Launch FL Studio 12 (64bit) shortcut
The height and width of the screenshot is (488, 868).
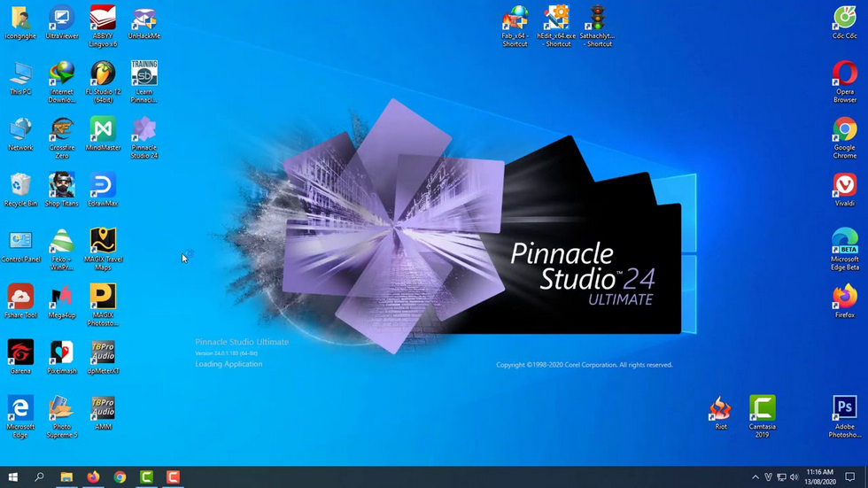click(x=103, y=81)
